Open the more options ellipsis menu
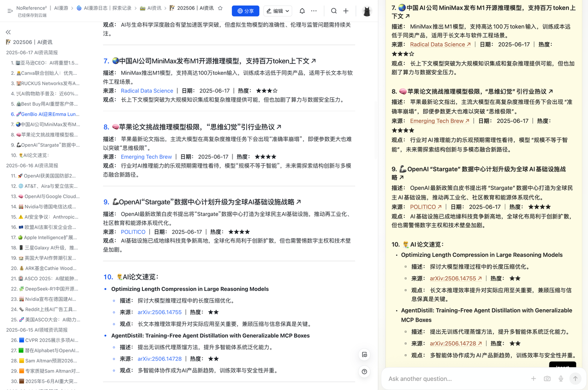588x390 pixels. 314,11
